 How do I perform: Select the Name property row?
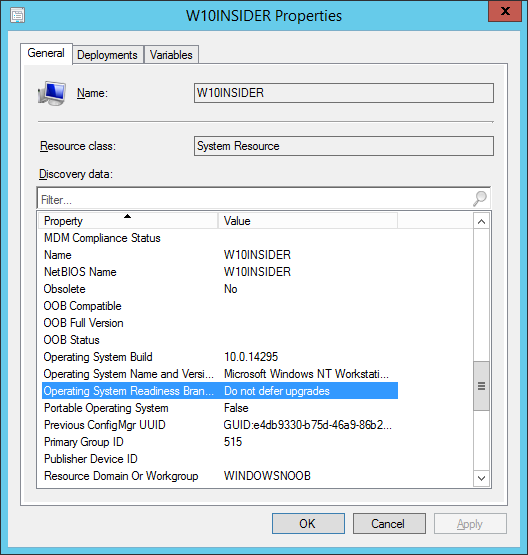[220, 255]
